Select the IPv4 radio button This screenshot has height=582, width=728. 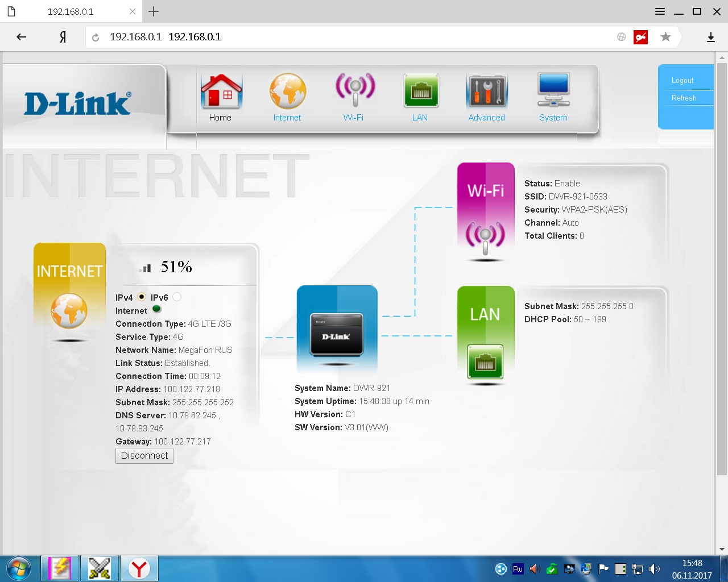[142, 297]
